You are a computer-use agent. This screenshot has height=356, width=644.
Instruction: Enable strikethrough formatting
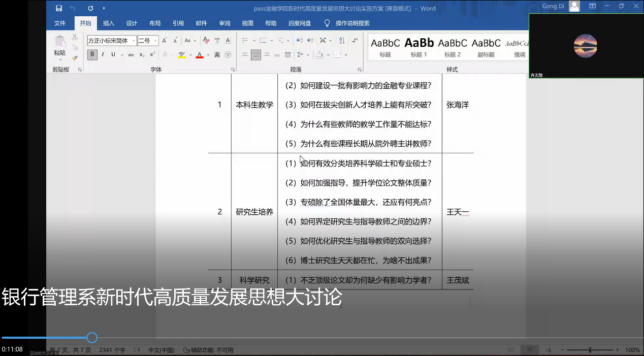130,54
